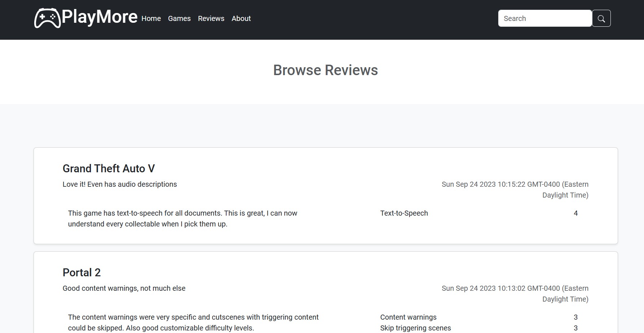Click the 10:13:02 review timestamp

point(515,294)
